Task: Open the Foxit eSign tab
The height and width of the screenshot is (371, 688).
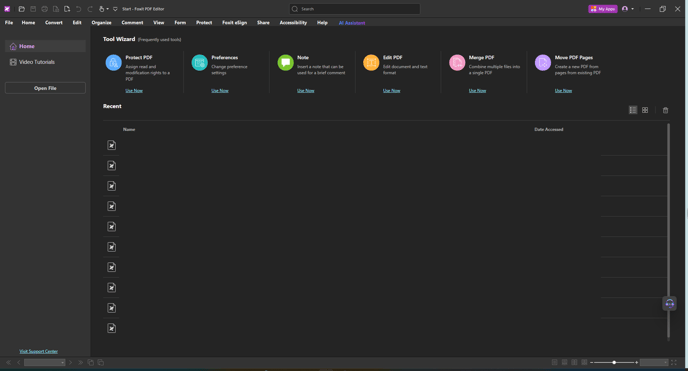Action: pyautogui.click(x=234, y=22)
